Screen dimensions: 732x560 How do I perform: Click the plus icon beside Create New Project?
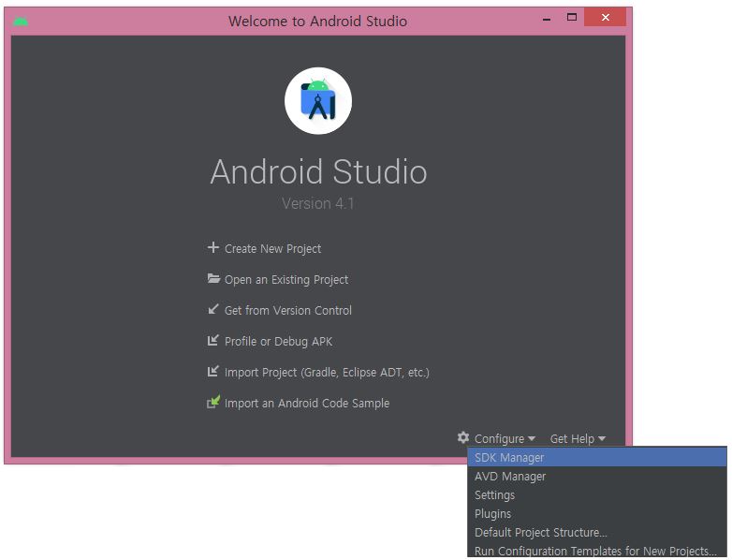pyautogui.click(x=212, y=247)
